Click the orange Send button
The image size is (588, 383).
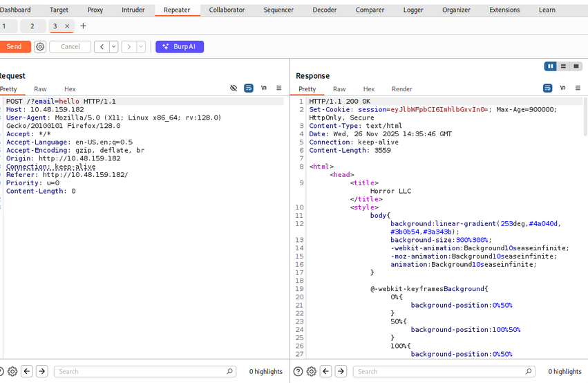coord(14,47)
